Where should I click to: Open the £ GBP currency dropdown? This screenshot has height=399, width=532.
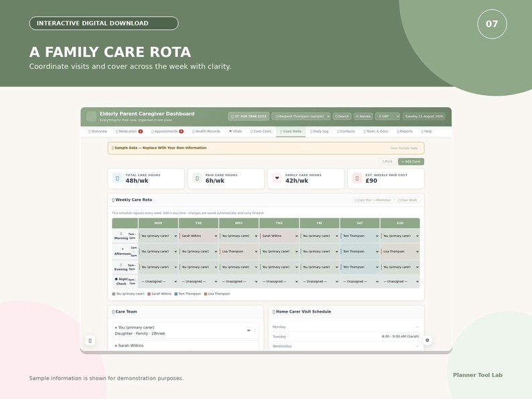(387, 116)
